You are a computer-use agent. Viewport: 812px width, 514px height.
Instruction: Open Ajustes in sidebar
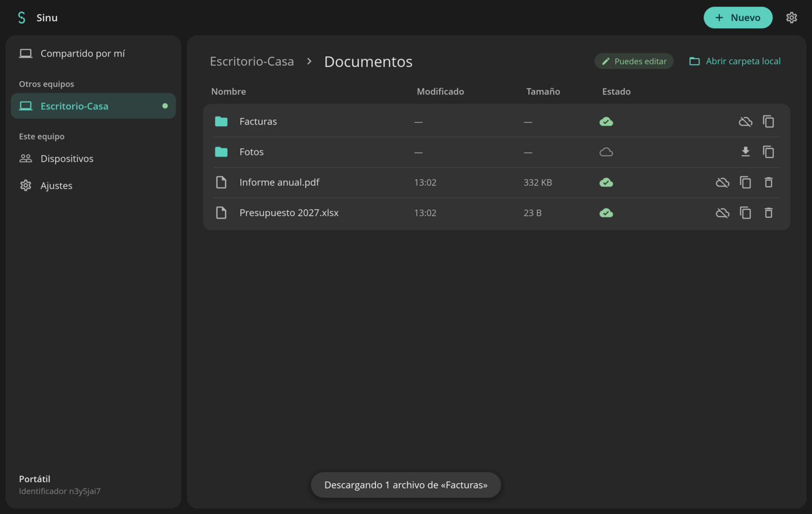coord(93,185)
